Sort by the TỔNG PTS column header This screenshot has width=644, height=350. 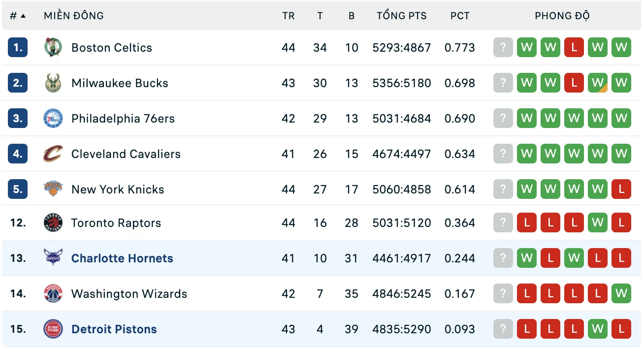pos(402,16)
